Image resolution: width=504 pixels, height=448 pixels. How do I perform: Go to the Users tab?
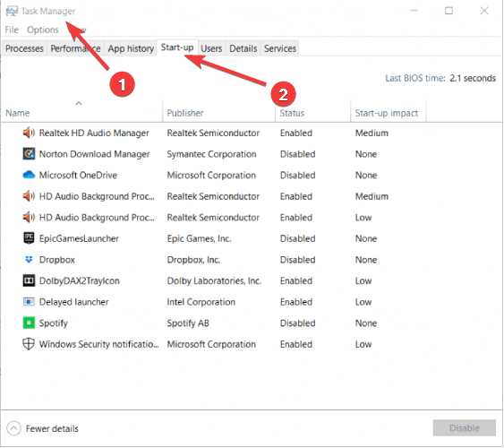[x=211, y=48]
